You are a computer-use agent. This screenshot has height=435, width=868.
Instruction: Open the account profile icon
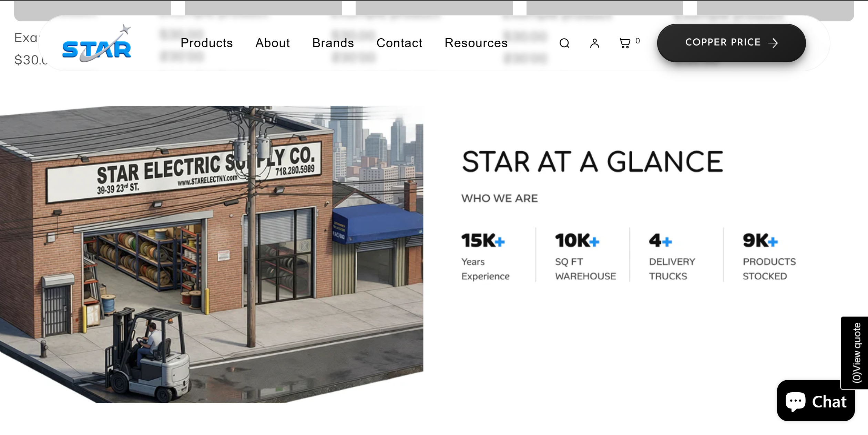point(594,43)
